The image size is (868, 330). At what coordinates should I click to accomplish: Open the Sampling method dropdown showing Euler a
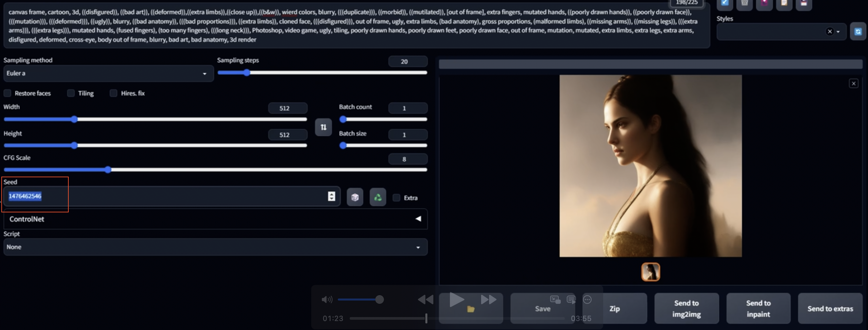(108, 73)
